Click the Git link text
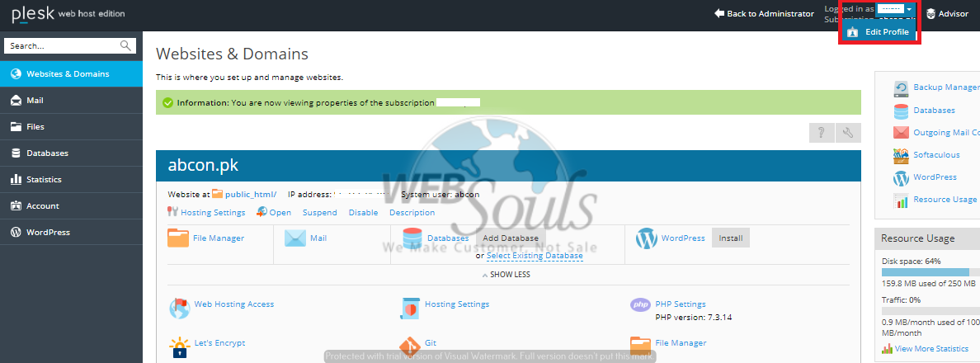 point(431,343)
